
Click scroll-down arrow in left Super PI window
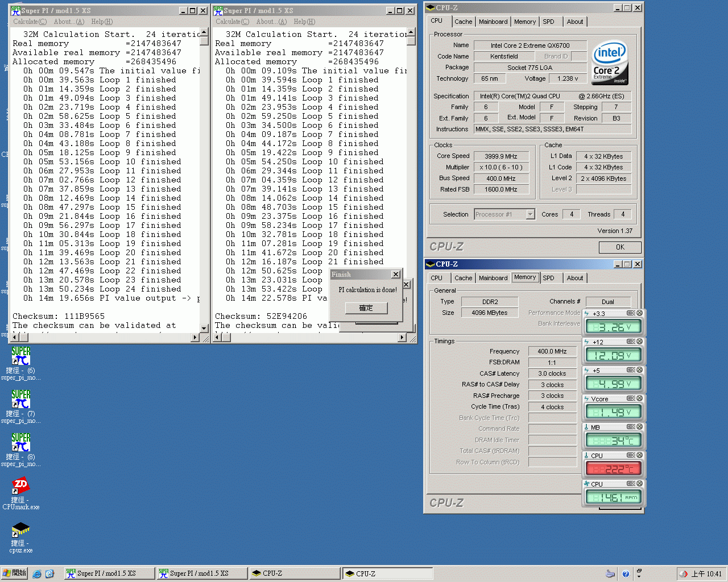[x=204, y=328]
